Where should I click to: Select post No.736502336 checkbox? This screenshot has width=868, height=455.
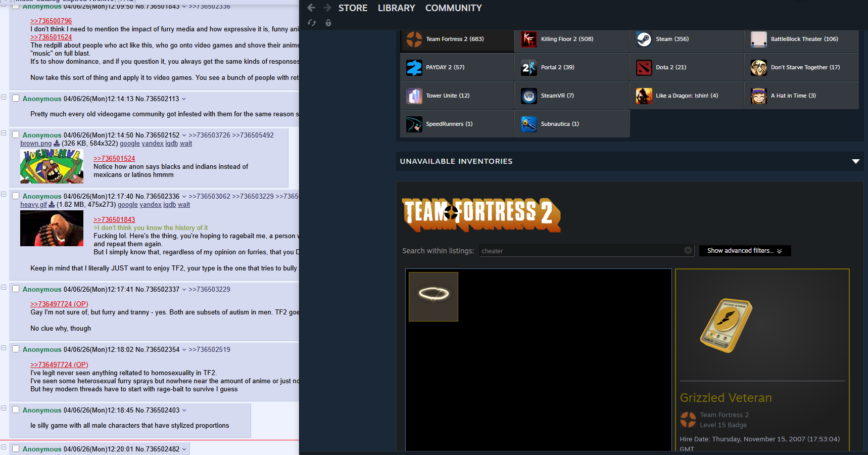(x=16, y=196)
